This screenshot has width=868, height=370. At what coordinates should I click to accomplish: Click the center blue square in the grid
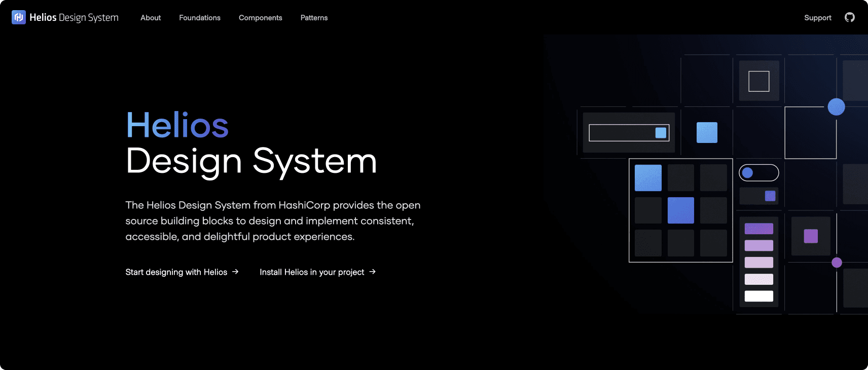click(x=680, y=210)
